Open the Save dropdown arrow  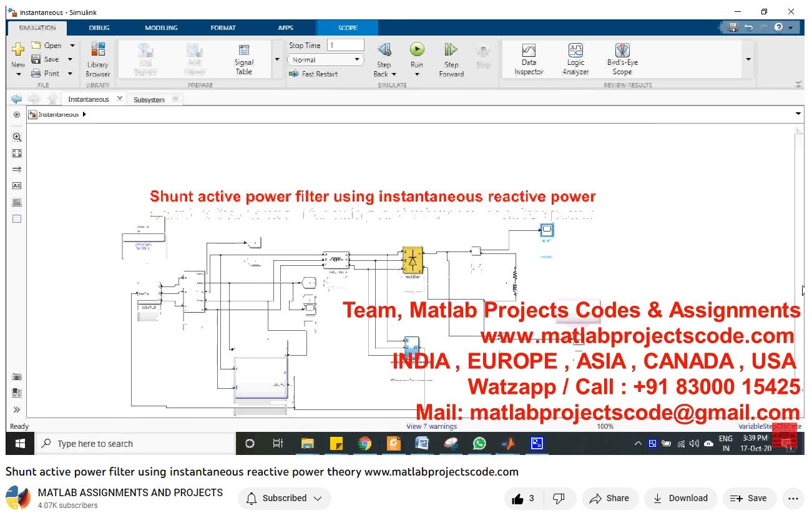70,59
